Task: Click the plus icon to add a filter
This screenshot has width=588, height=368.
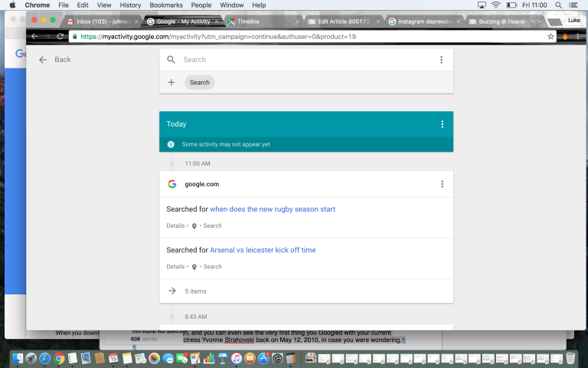Action: [x=171, y=82]
